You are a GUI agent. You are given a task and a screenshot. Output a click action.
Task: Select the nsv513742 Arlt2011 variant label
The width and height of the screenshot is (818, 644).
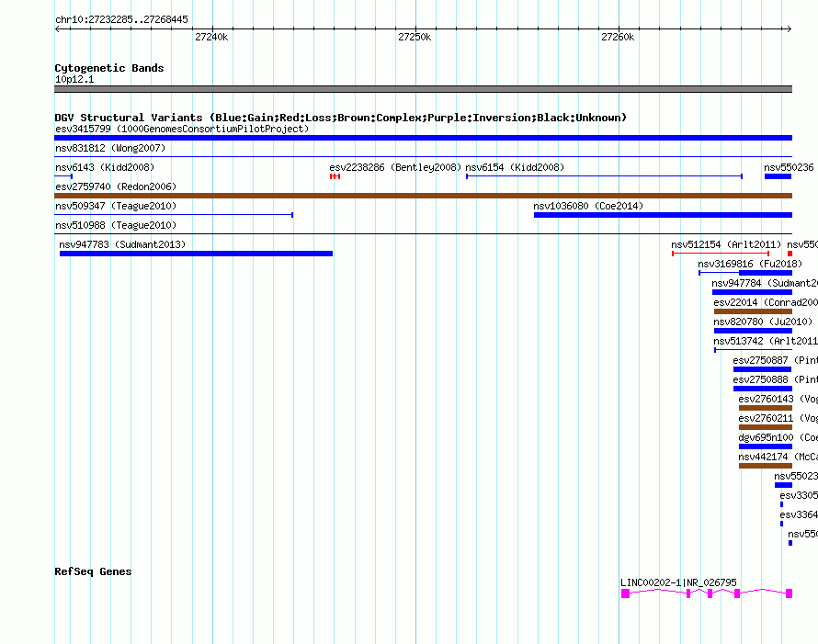coord(766,341)
